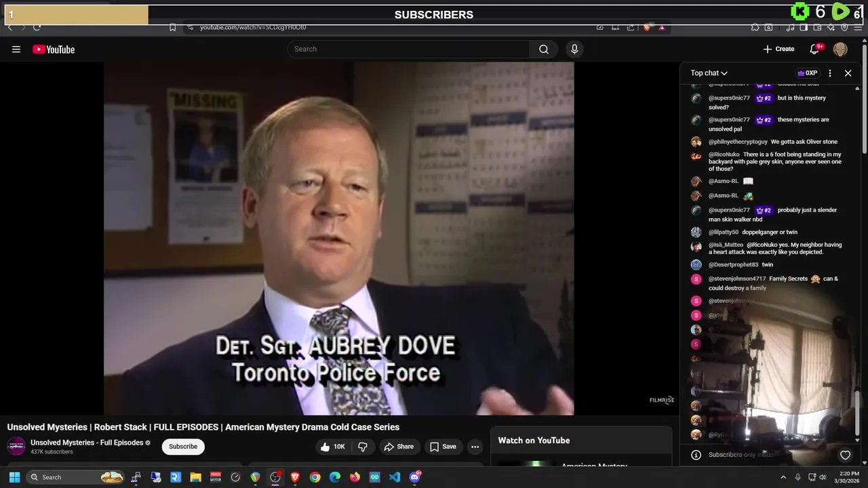Click Watch on YouTube heading

pyautogui.click(x=534, y=441)
